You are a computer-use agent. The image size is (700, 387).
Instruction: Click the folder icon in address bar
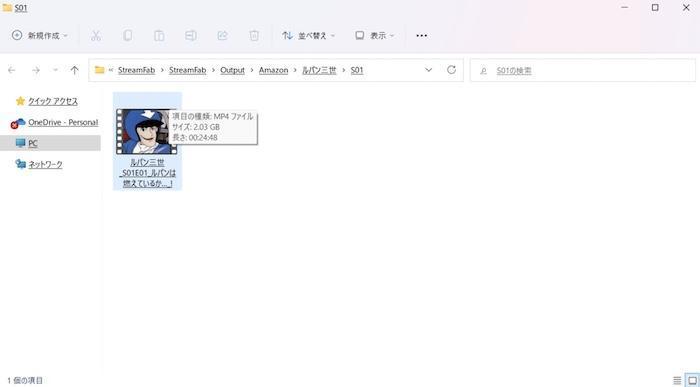coord(100,70)
